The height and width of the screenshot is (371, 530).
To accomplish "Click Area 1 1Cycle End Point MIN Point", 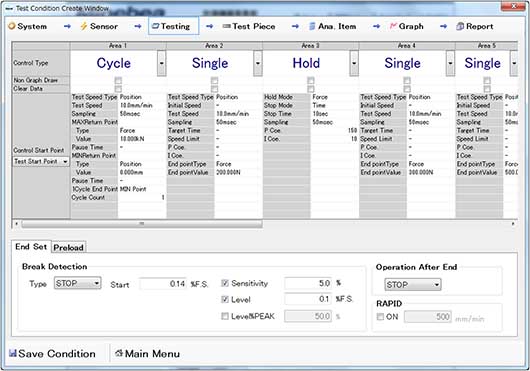I will pyautogui.click(x=142, y=189).
